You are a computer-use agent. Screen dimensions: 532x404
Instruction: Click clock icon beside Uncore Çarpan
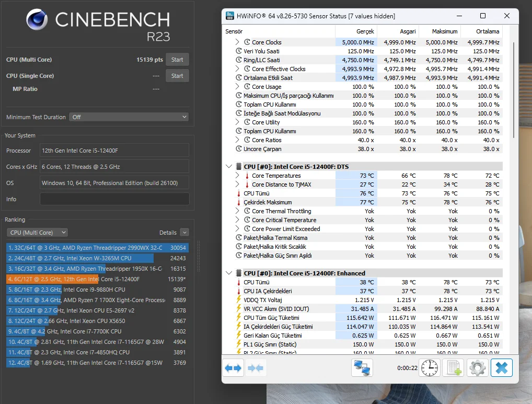(239, 148)
